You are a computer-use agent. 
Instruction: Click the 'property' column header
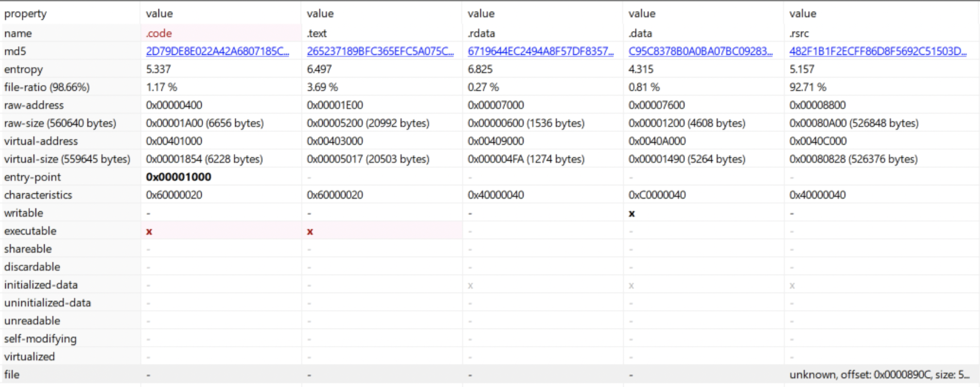point(25,13)
